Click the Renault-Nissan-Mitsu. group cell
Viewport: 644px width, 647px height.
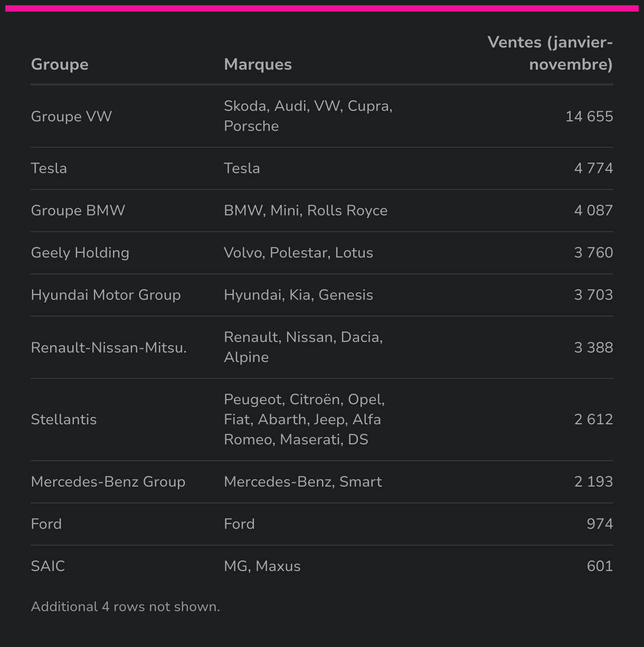109,348
